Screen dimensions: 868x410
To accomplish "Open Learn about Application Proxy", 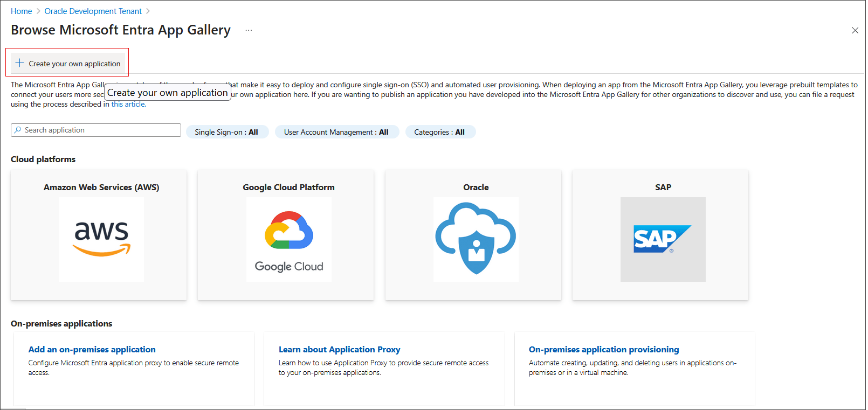I will 340,349.
